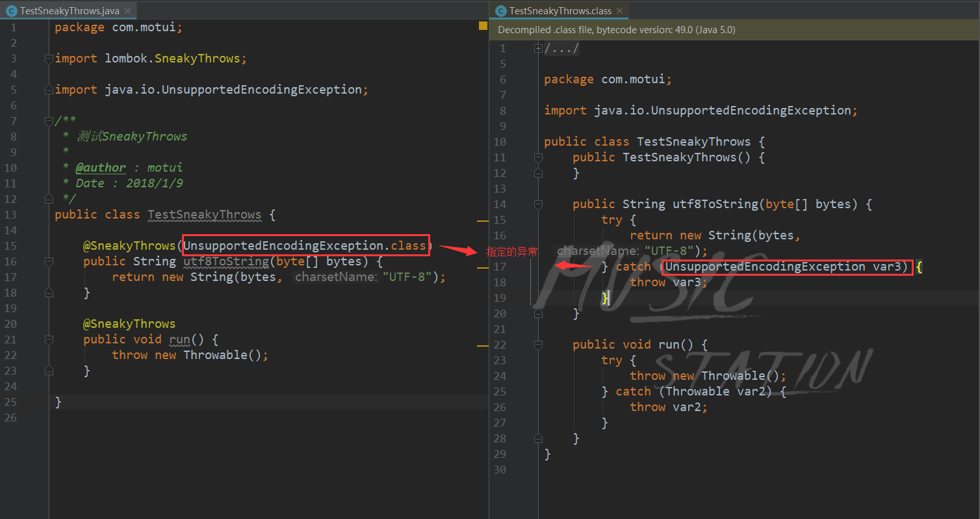Collapse the imports fold at 'import lombok.SneakyThrows'
Image resolution: width=980 pixels, height=519 pixels.
tap(49, 59)
